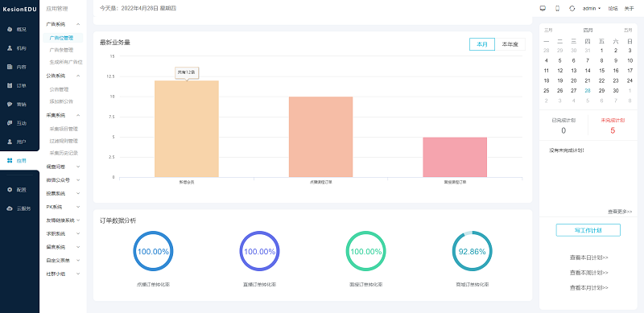Open 生成所有广告位 menu item
The width and height of the screenshot is (644, 313).
point(66,63)
